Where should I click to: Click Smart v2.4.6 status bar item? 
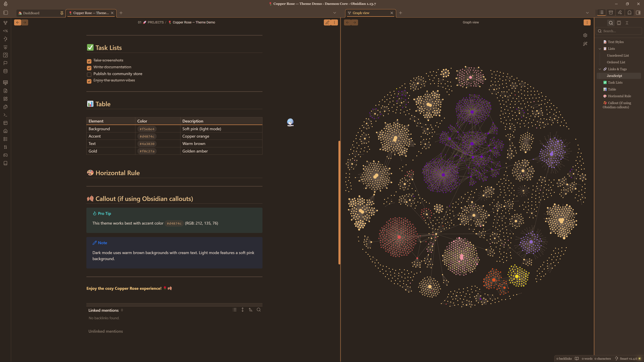coord(628,358)
